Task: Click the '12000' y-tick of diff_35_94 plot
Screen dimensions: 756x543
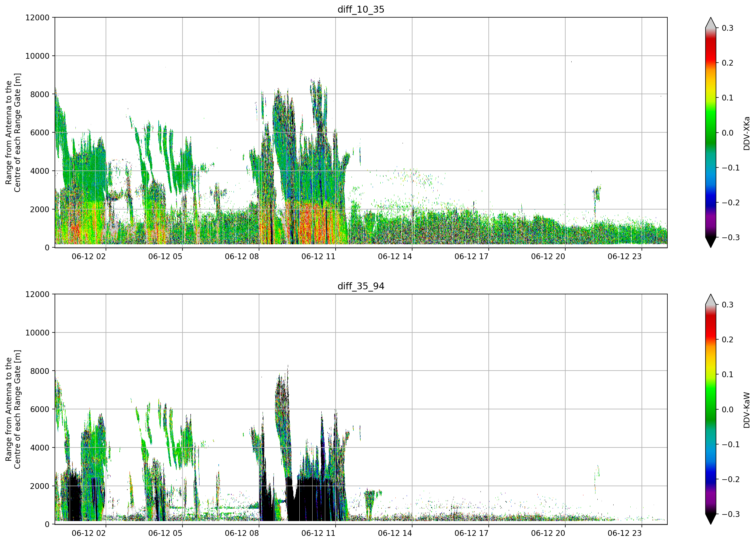Action: click(x=37, y=295)
